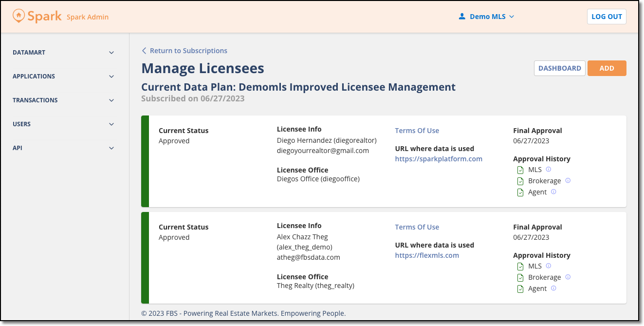Screen dimensions: 644x326
Task: Click Diegos Office (diegooffice) text
Action: [318, 179]
